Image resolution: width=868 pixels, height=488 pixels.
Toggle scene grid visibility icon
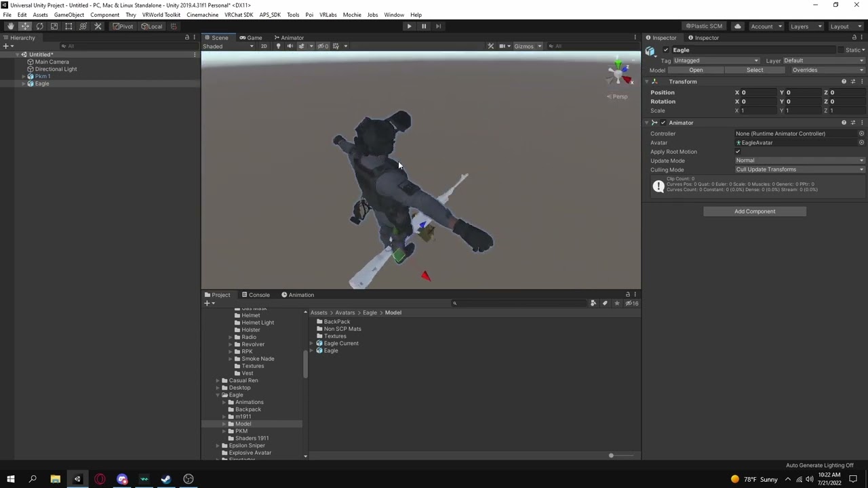point(337,46)
